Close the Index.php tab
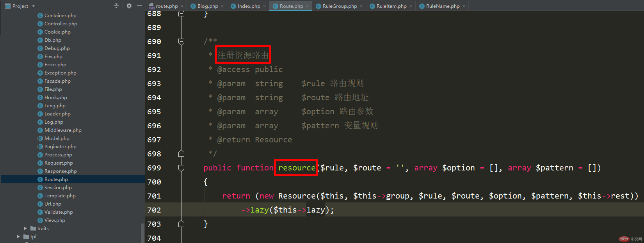The width and height of the screenshot is (644, 243). pos(264,6)
